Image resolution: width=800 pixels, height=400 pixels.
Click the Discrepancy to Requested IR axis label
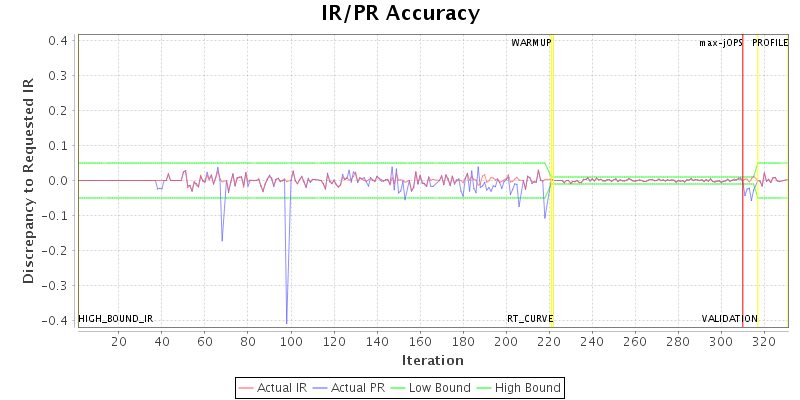coord(28,181)
